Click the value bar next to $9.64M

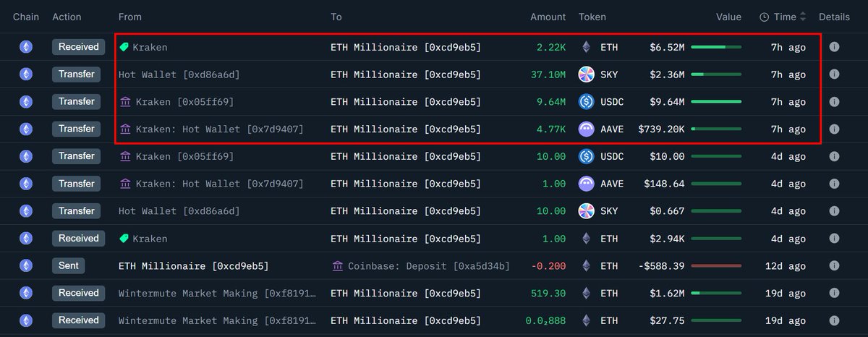715,102
